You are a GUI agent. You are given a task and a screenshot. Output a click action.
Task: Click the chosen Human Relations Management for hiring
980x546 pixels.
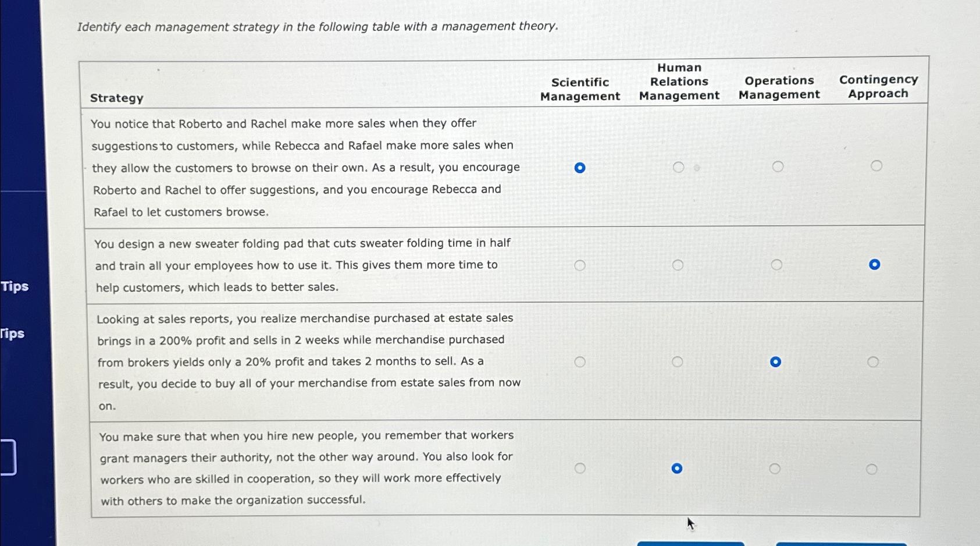(677, 468)
